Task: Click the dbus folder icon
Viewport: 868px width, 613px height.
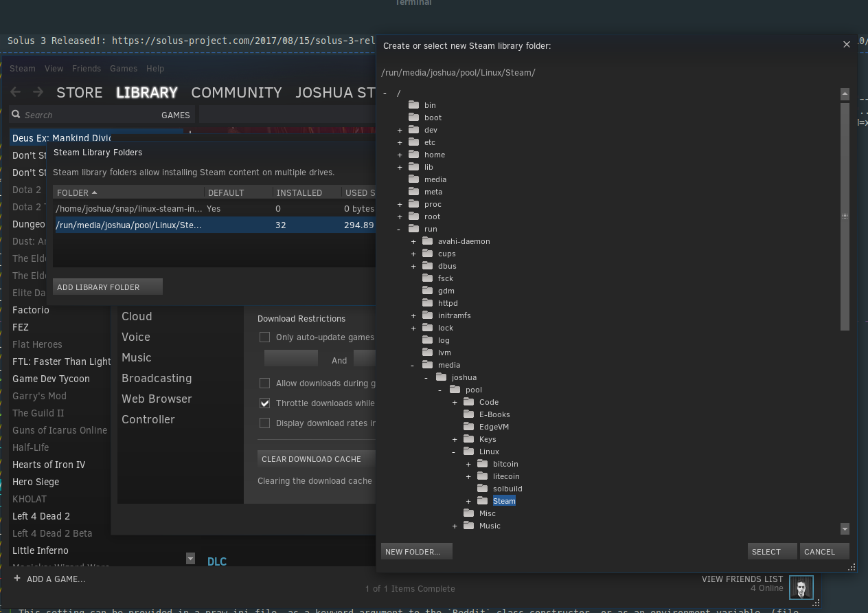Action: (x=427, y=266)
